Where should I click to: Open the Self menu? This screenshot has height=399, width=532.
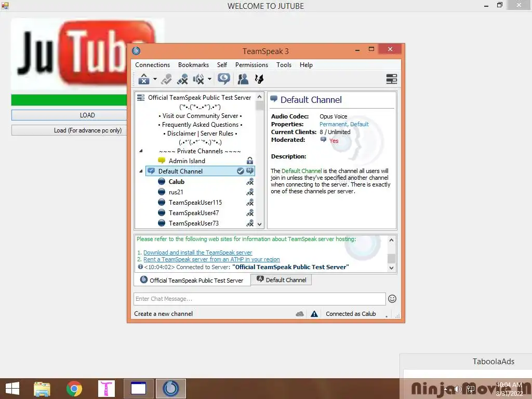[x=222, y=65]
